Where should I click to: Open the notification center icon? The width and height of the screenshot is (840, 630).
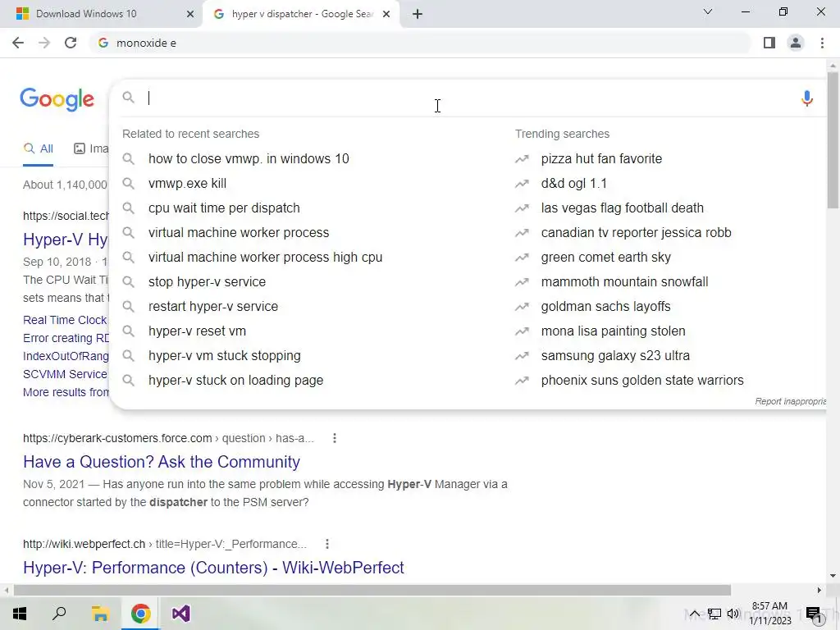[x=814, y=614]
